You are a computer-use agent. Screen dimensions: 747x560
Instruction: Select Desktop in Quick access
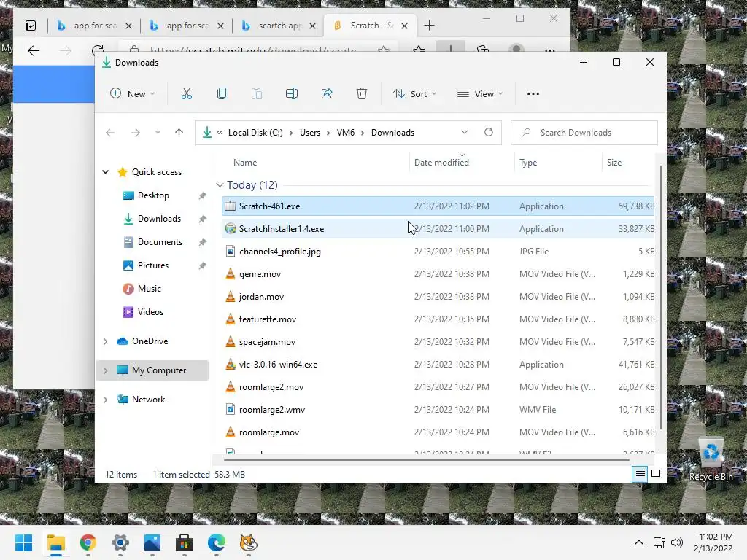pos(153,195)
